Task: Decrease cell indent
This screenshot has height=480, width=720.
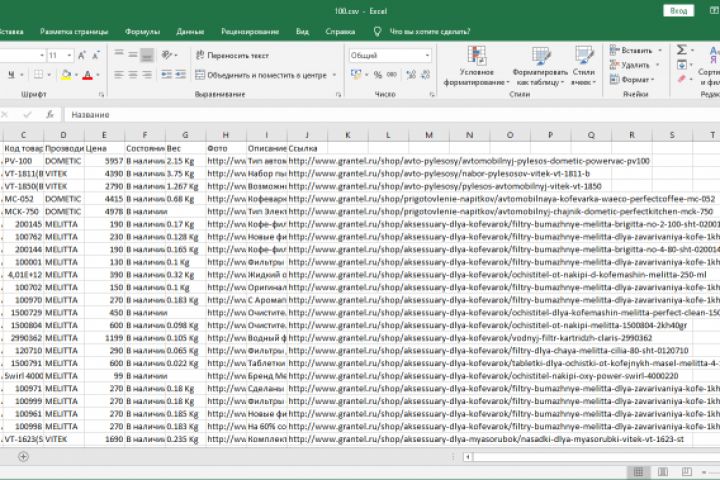Action: point(166,74)
